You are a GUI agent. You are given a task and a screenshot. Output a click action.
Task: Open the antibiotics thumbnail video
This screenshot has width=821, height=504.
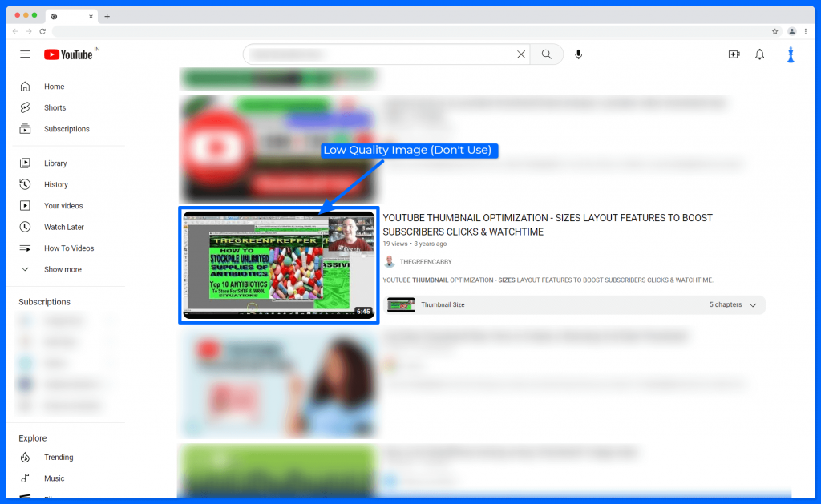pos(278,265)
